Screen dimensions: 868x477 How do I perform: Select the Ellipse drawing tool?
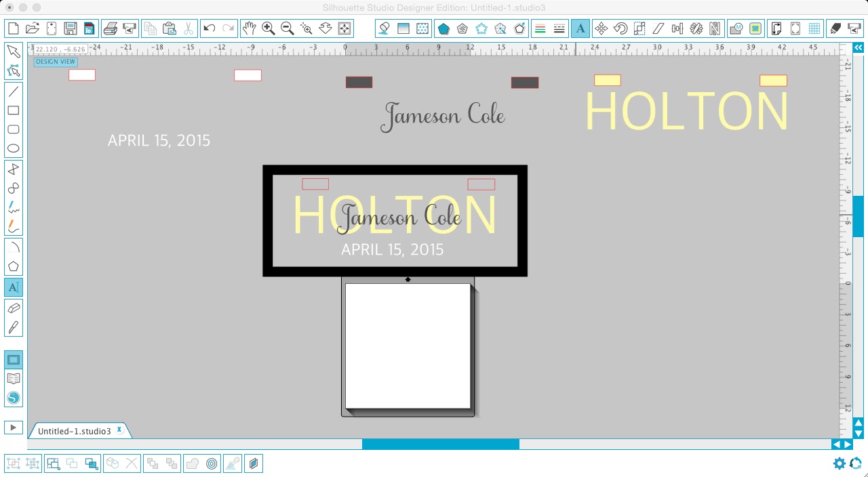point(13,148)
